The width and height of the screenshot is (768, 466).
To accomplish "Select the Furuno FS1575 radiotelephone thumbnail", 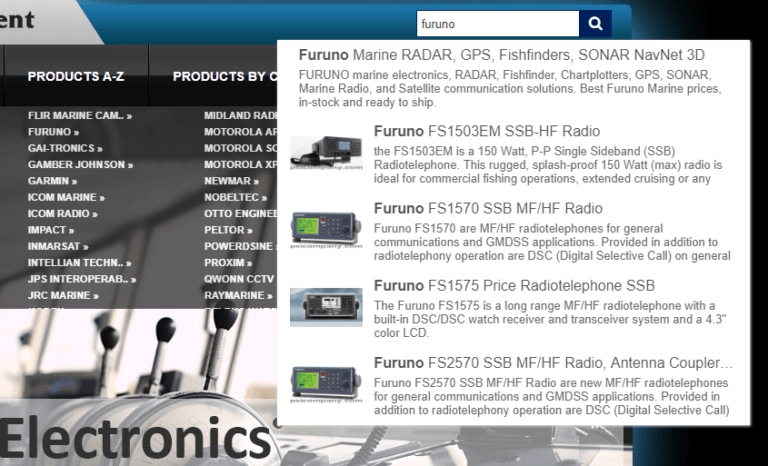I will (326, 307).
